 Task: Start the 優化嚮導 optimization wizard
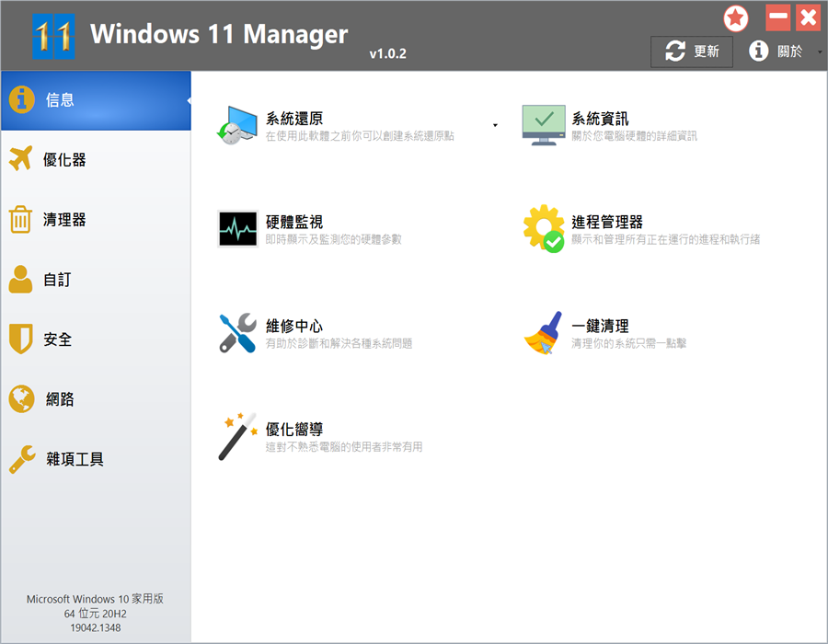[236, 432]
